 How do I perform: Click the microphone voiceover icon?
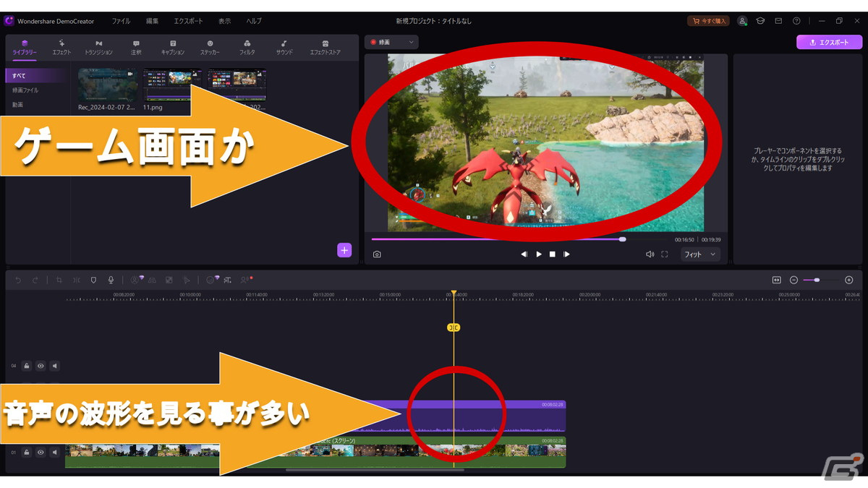click(x=111, y=280)
